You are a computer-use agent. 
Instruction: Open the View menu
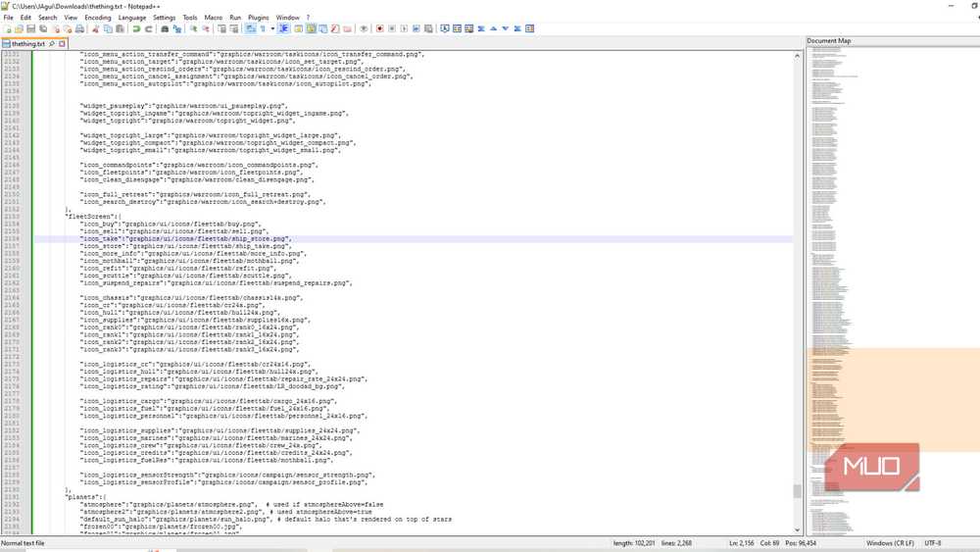(x=71, y=18)
